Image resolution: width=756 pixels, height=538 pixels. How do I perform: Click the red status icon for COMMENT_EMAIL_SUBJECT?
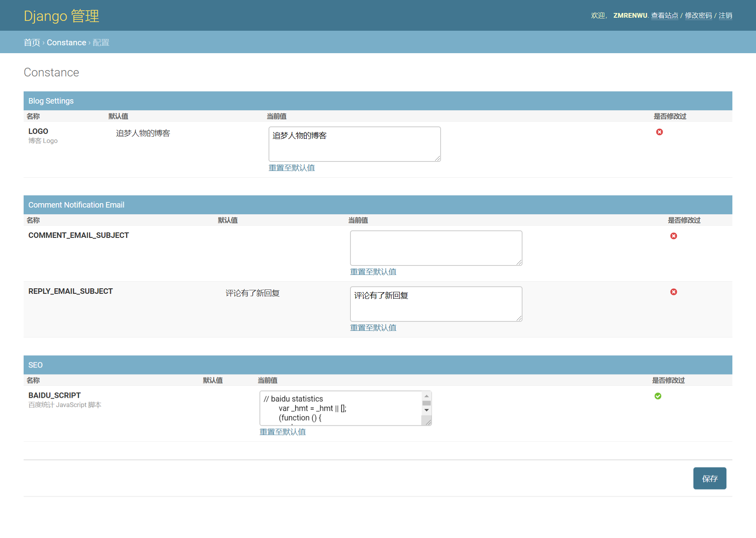(x=674, y=236)
